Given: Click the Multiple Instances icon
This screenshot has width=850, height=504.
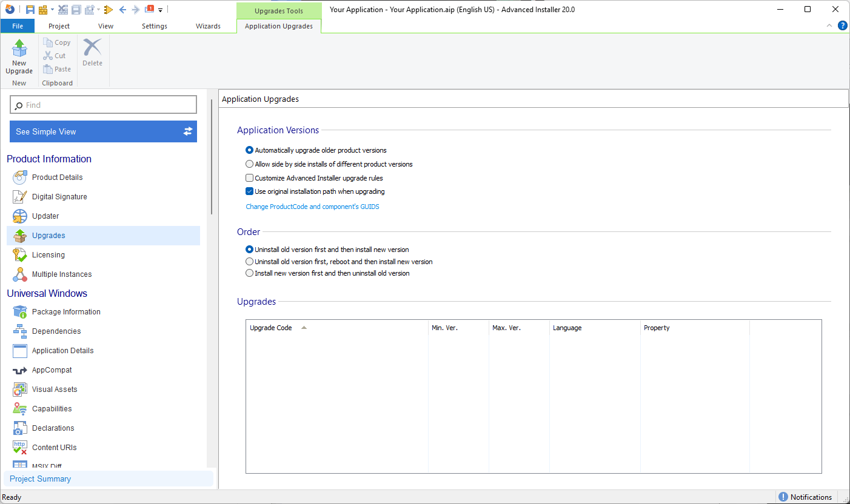Looking at the screenshot, I should (20, 274).
